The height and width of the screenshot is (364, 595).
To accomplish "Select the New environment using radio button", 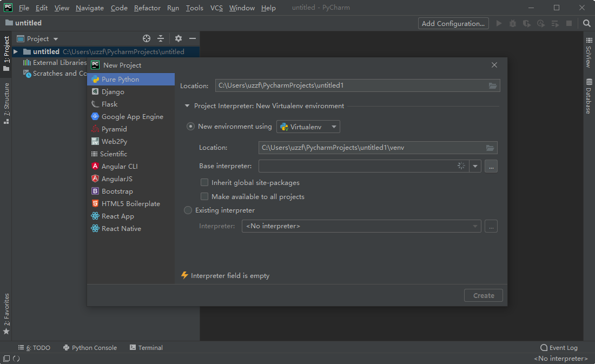I will pyautogui.click(x=190, y=127).
